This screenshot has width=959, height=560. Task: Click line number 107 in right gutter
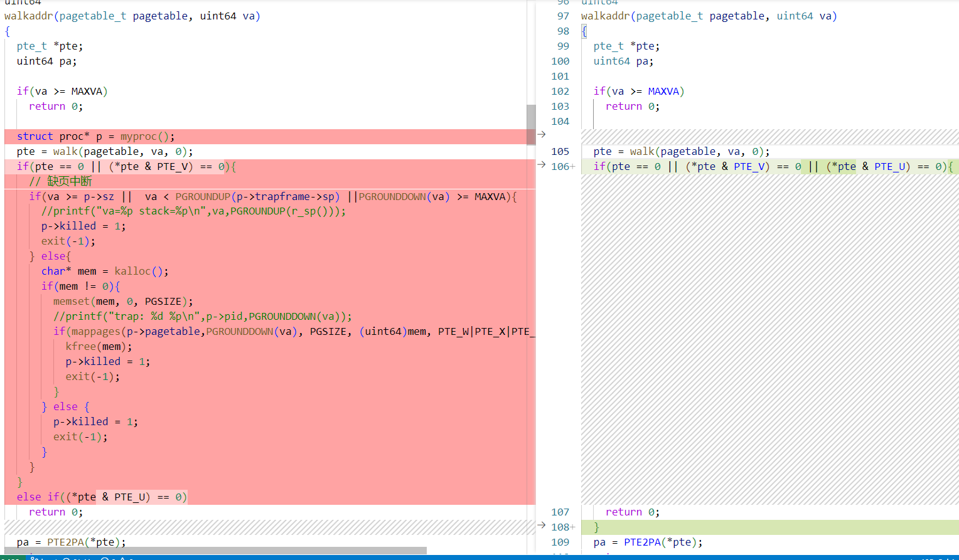(560, 512)
